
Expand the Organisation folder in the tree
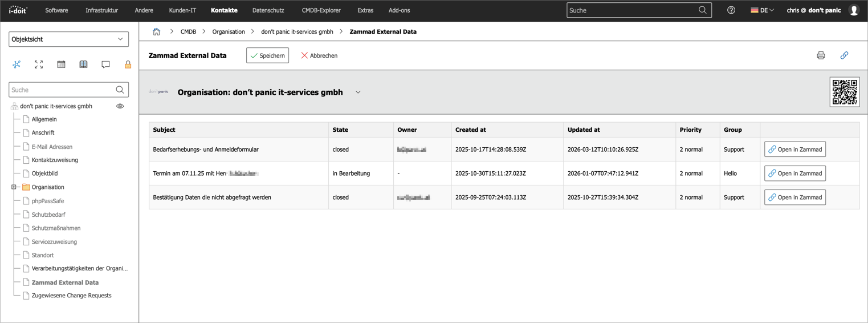click(14, 187)
